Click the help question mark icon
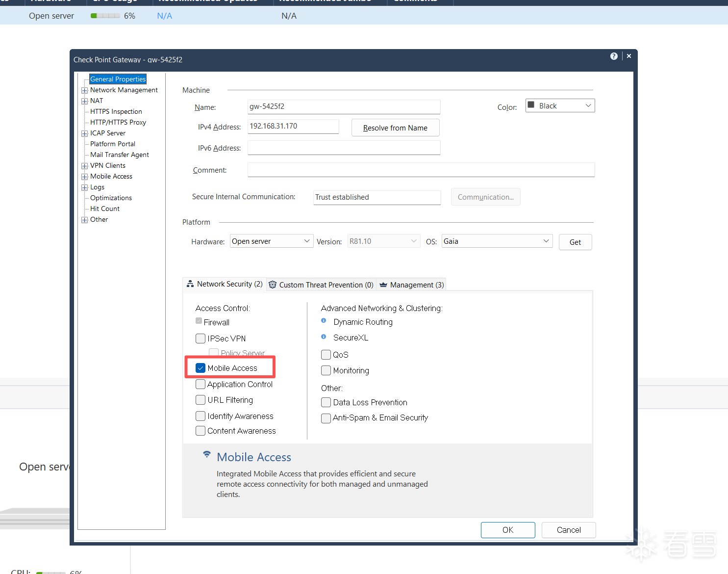 [x=614, y=56]
